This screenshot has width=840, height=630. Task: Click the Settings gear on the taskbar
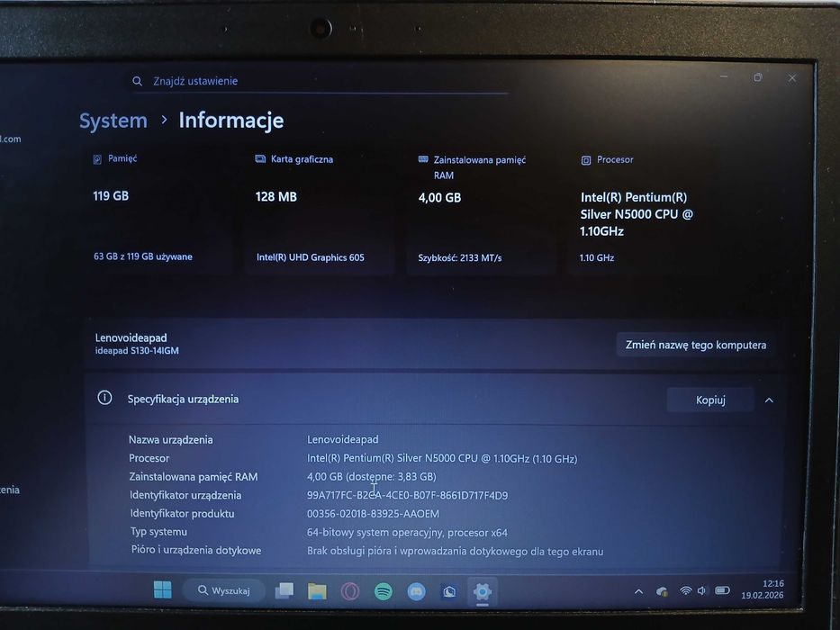pos(483,592)
